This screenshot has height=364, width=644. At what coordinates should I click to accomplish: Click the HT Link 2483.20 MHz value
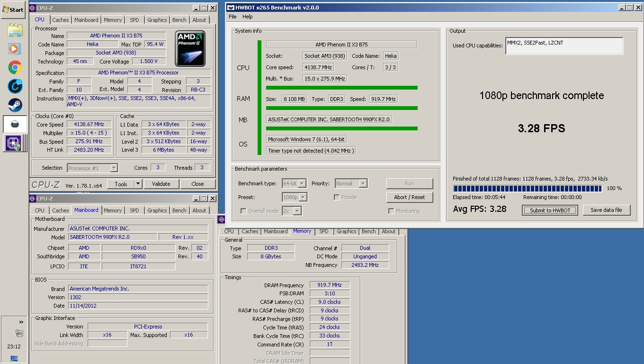[90, 150]
